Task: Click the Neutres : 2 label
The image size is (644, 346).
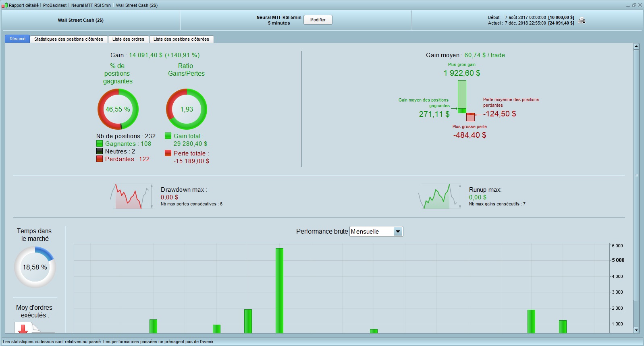Action: coord(120,151)
